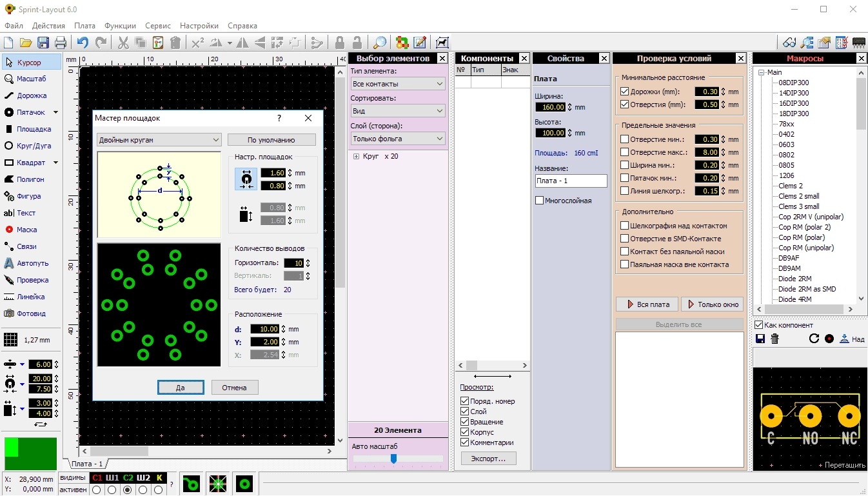Click the Print icon in toolbar
Image resolution: width=868 pixels, height=496 pixels.
point(61,43)
